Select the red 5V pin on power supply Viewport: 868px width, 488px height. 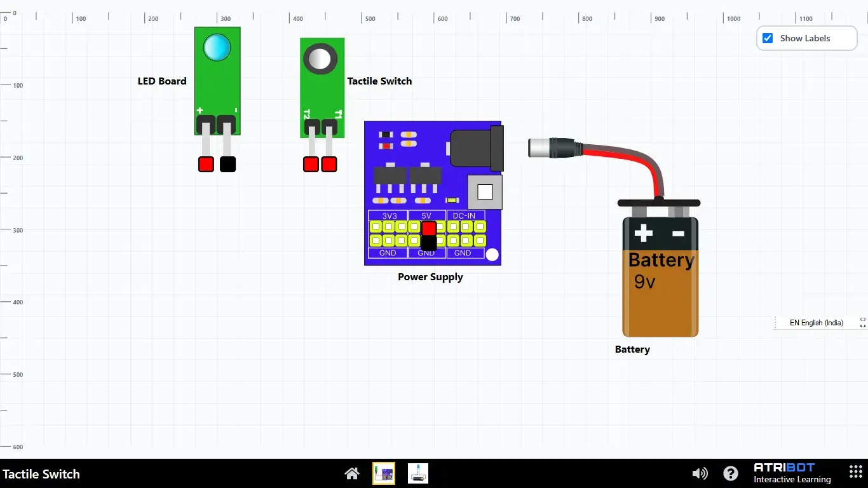click(x=429, y=228)
